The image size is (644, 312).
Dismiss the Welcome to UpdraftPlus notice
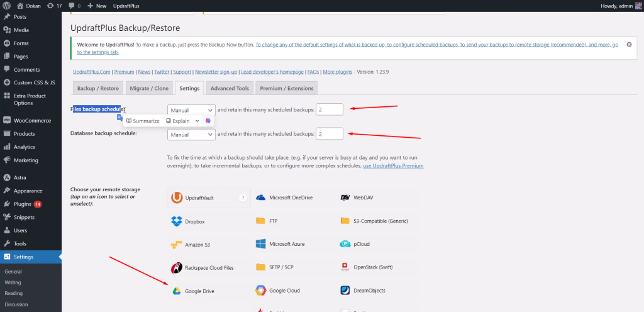tap(629, 44)
